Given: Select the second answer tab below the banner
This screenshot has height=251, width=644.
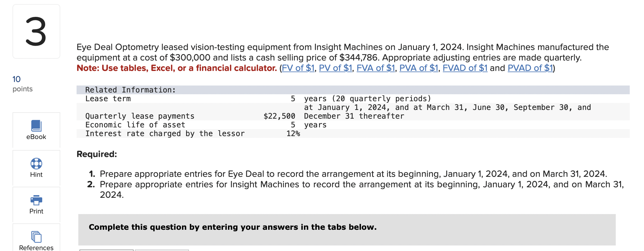Looking at the screenshot, I should tap(161, 250).
